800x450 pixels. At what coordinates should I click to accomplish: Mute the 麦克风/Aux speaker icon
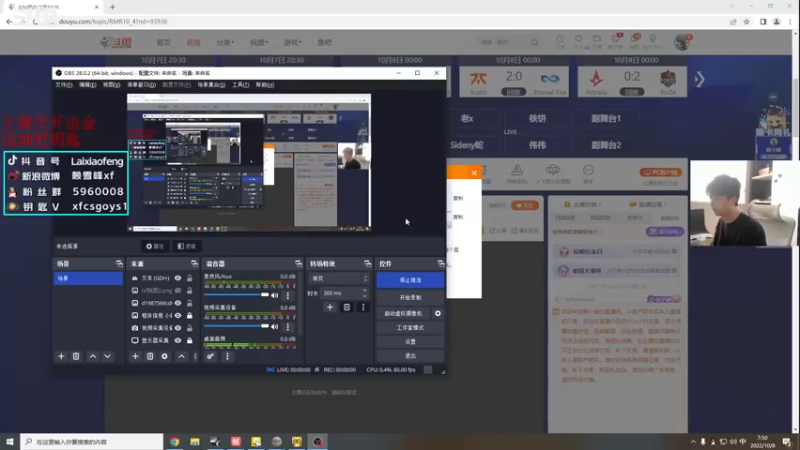[274, 295]
